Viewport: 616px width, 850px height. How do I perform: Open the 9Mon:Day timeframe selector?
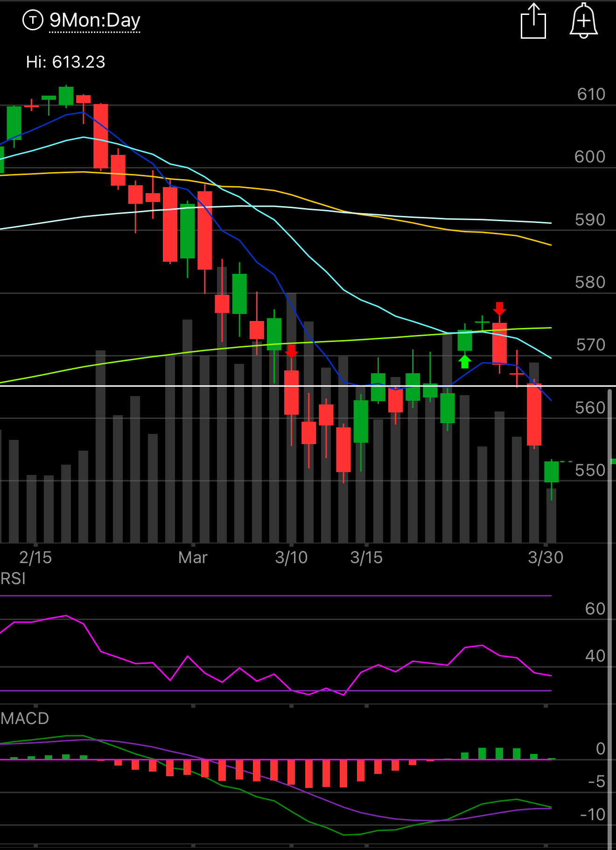tap(95, 21)
